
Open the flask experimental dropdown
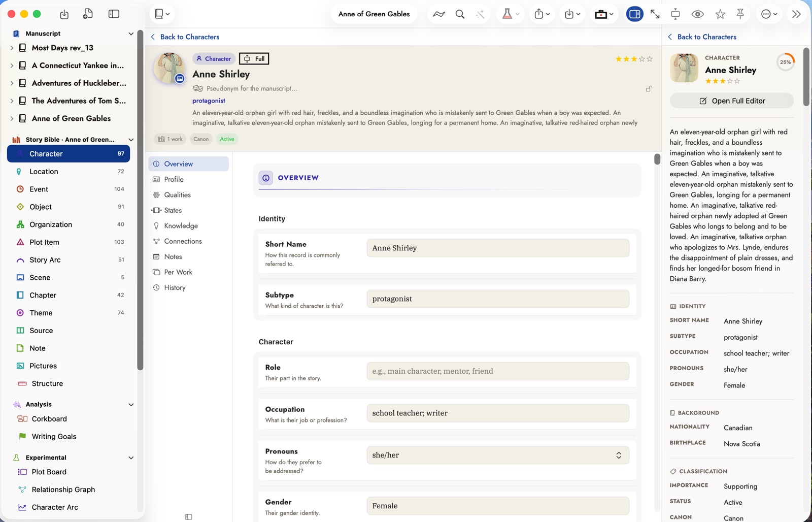511,14
